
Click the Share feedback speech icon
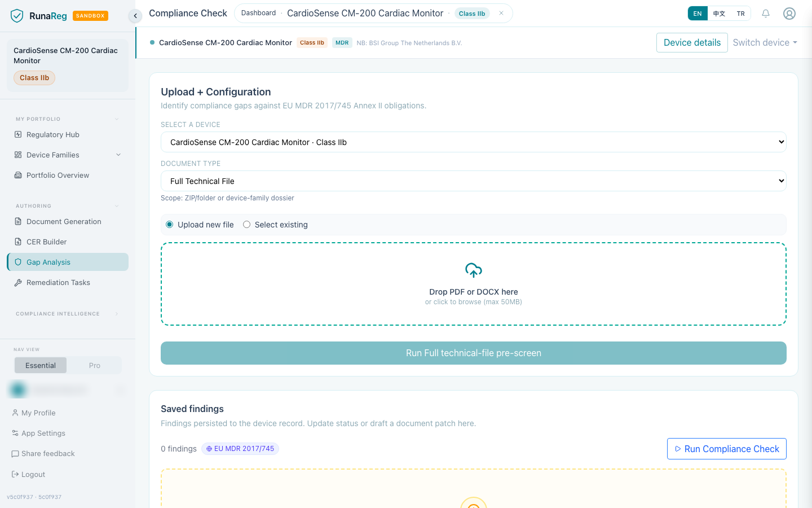[15, 453]
